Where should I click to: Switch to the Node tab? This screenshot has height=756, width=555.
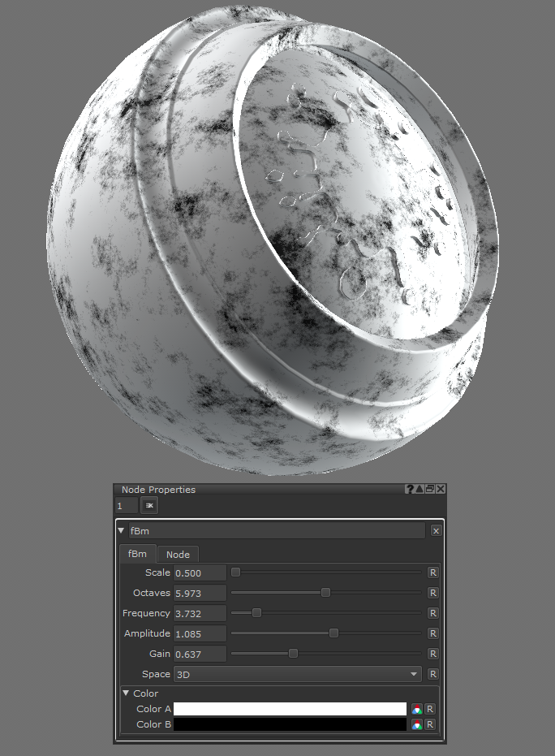click(x=178, y=555)
